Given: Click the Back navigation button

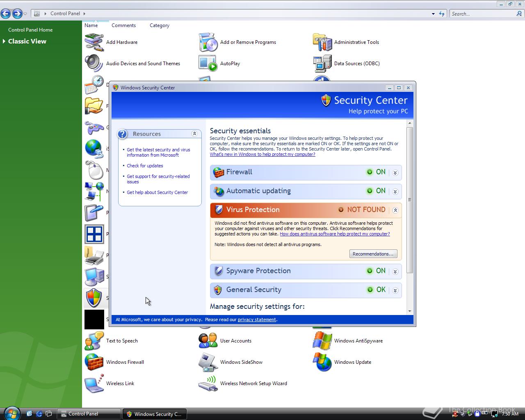Looking at the screenshot, I should [6, 14].
